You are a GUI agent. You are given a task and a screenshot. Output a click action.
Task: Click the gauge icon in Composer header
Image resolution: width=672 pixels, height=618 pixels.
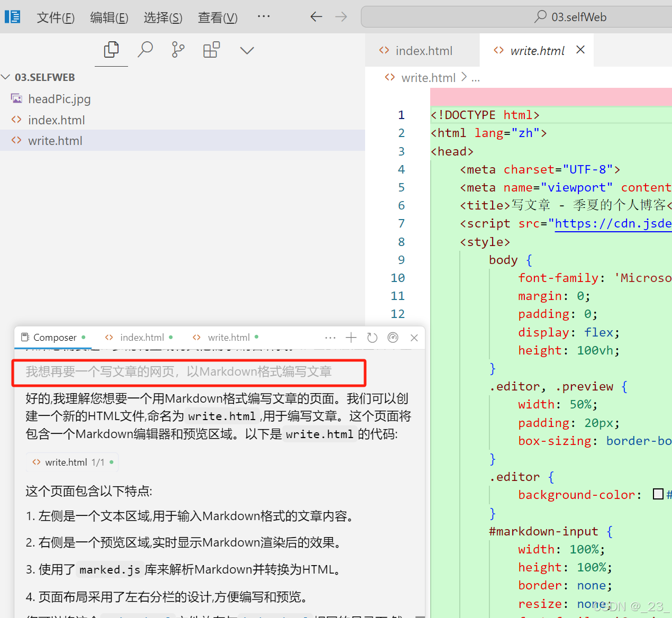tap(393, 338)
